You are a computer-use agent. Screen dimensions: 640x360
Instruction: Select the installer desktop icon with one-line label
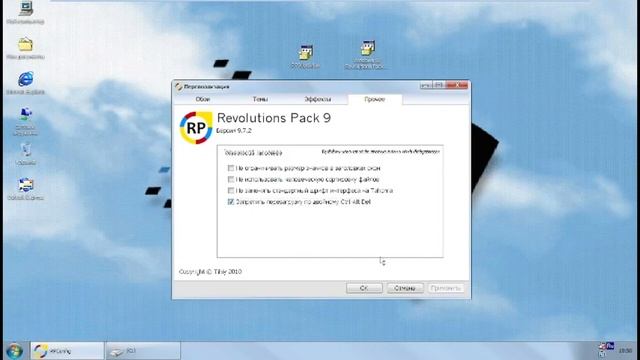coord(305,53)
